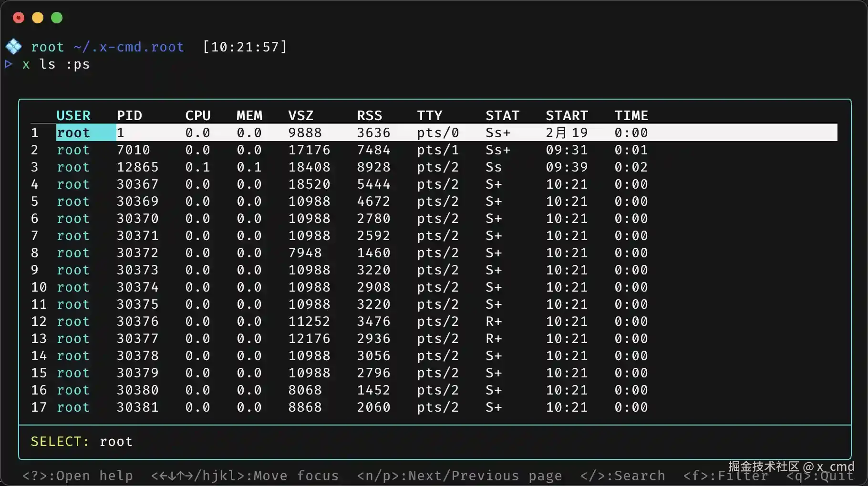Click the USER column header
This screenshot has height=486, width=868.
tap(73, 115)
